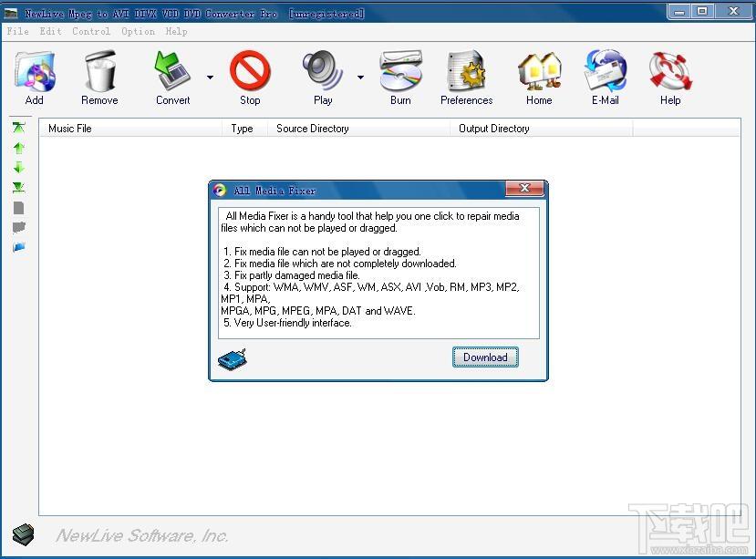Open Preferences from the toolbar

(x=466, y=71)
